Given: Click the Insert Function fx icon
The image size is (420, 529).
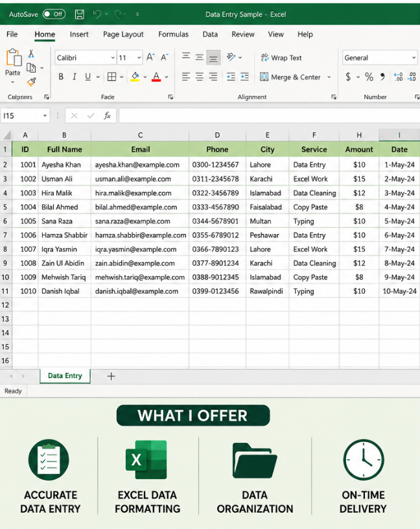Looking at the screenshot, I should pyautogui.click(x=108, y=115).
